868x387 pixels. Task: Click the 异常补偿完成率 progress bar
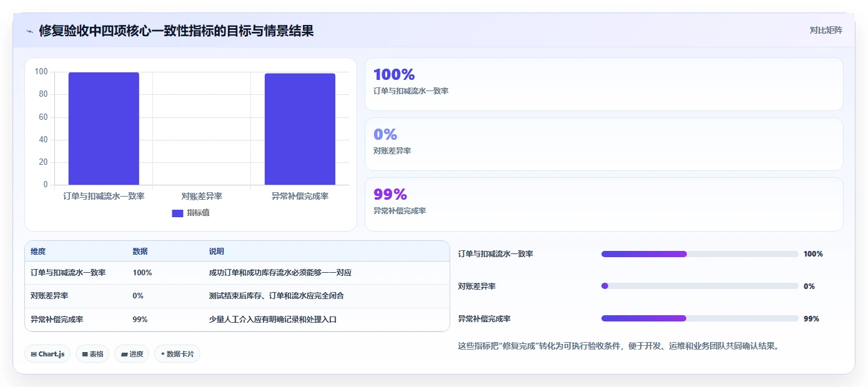(x=699, y=319)
